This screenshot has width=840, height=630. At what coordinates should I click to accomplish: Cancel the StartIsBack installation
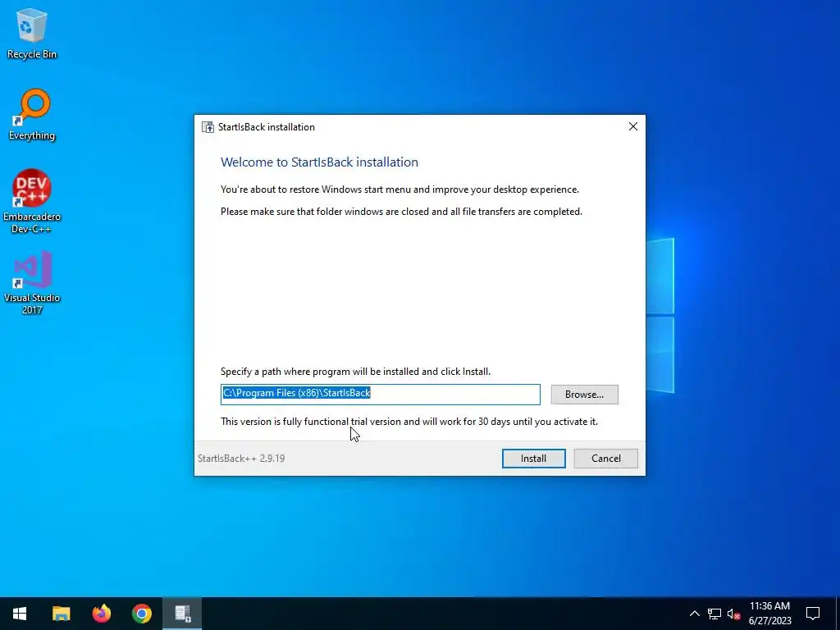pos(606,459)
